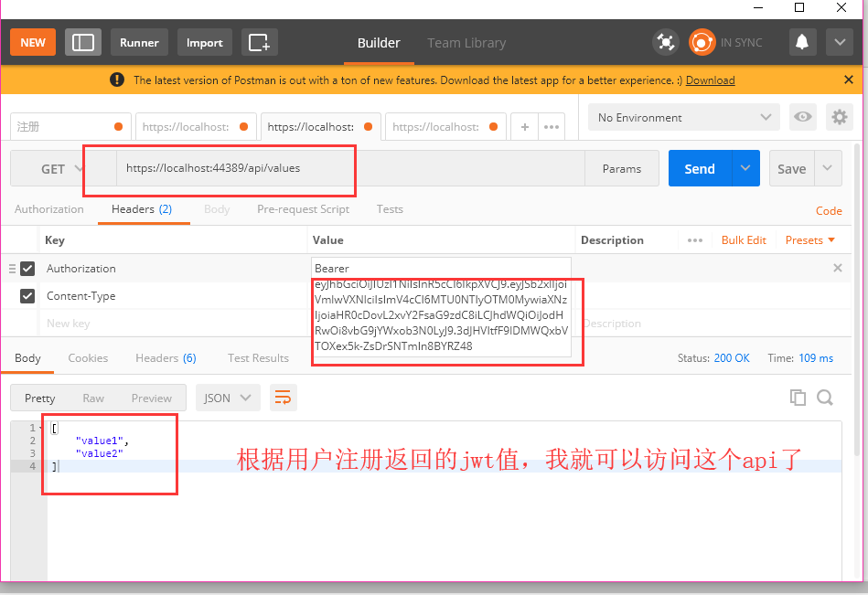The width and height of the screenshot is (868, 595).
Task: Click the 200 OK status text
Action: pyautogui.click(x=732, y=357)
